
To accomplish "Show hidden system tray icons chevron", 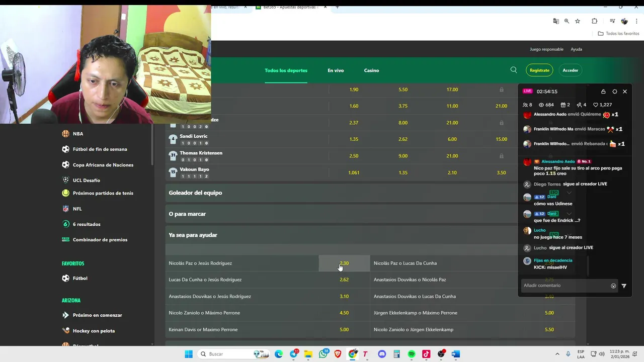I will pos(557,354).
